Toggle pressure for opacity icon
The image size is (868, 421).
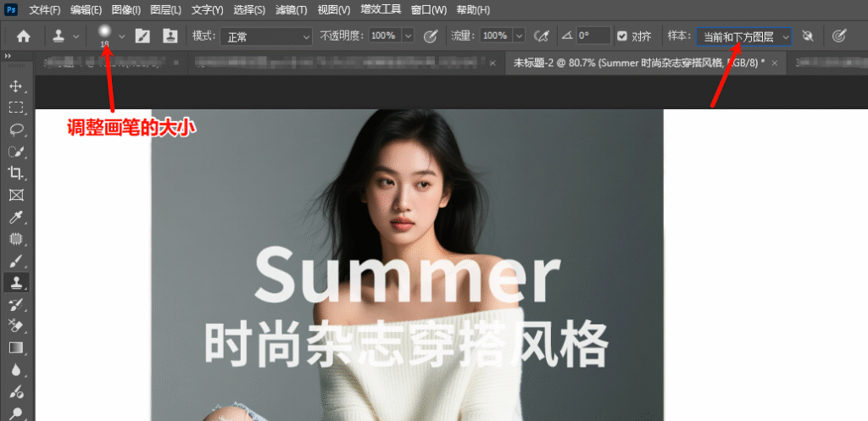coord(430,36)
